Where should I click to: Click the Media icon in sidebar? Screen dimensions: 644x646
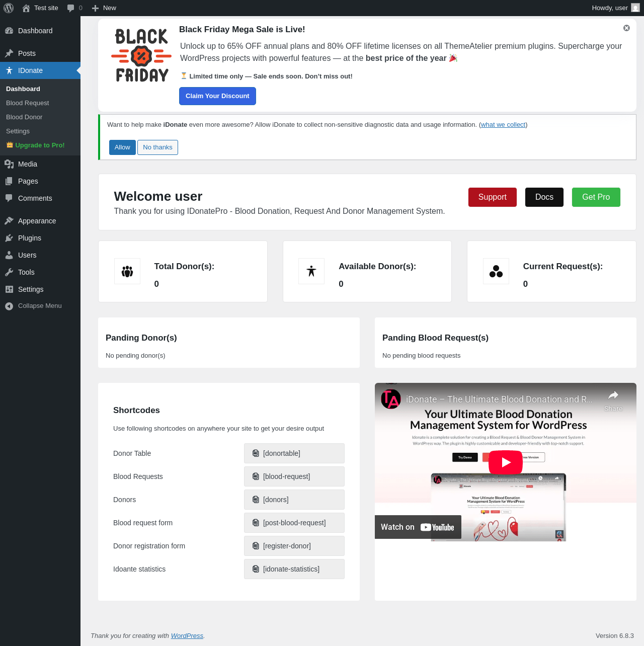pyautogui.click(x=9, y=164)
